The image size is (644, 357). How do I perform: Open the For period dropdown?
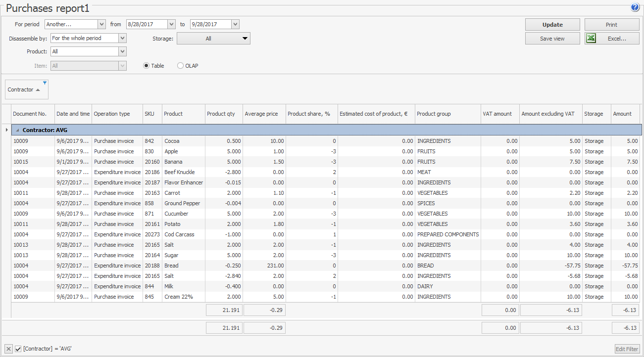(x=101, y=24)
